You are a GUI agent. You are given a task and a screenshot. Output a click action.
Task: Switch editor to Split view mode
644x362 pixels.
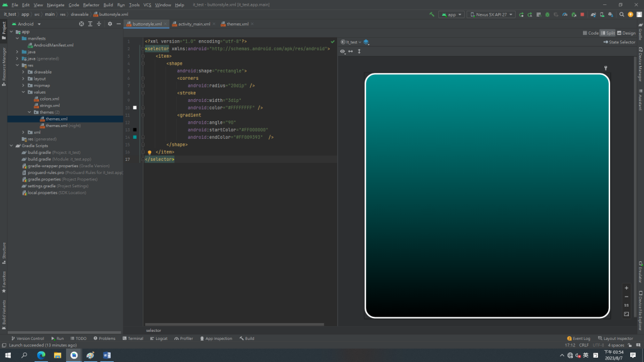[608, 33]
